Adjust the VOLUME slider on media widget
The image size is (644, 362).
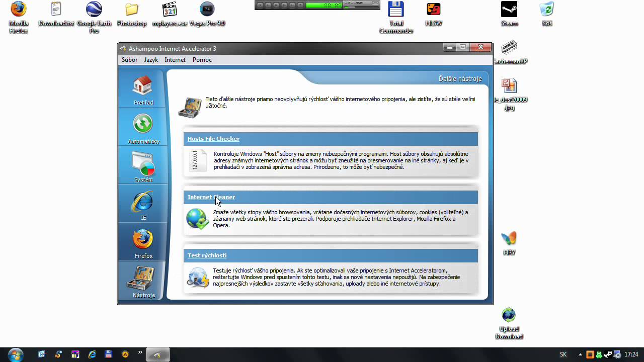pyautogui.click(x=361, y=7)
